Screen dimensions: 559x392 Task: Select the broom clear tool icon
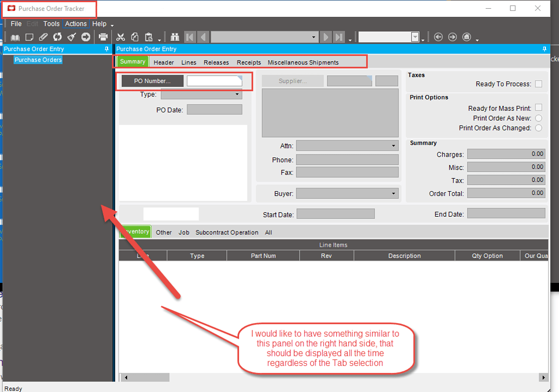pos(72,37)
